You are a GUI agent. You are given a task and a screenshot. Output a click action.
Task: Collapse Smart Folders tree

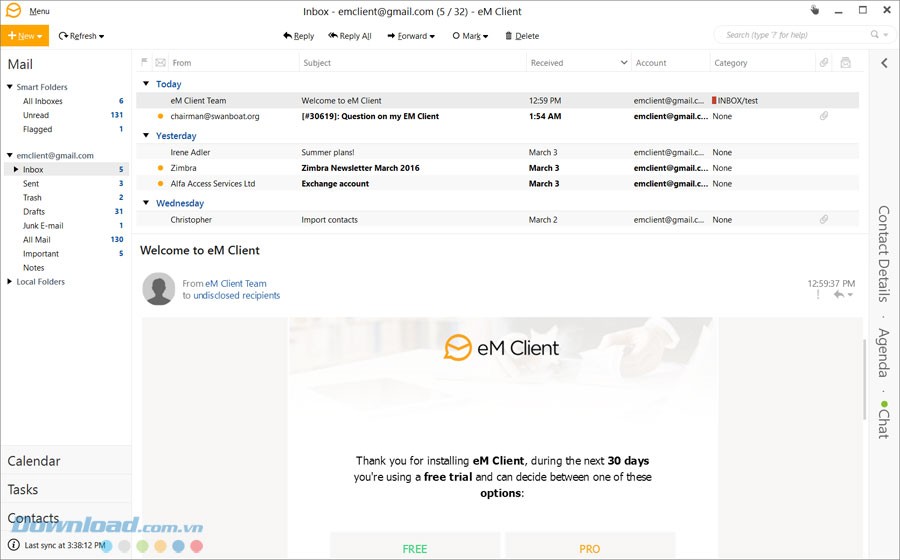pos(10,87)
